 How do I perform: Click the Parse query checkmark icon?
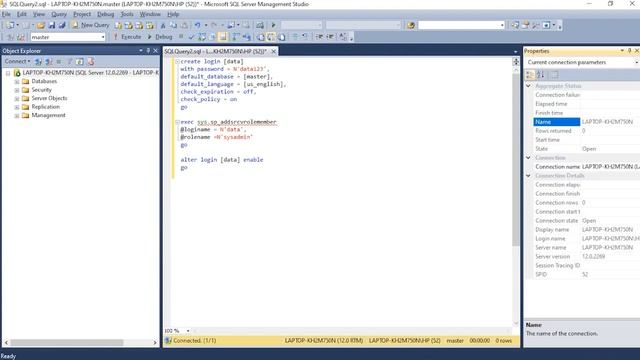(x=191, y=37)
